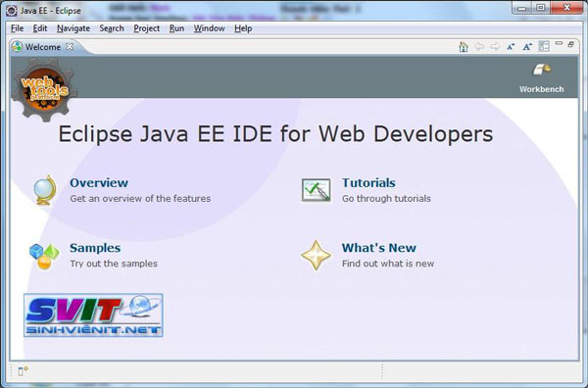Go to Workbench via the top-right icon
This screenshot has width=588, height=388.
(542, 70)
